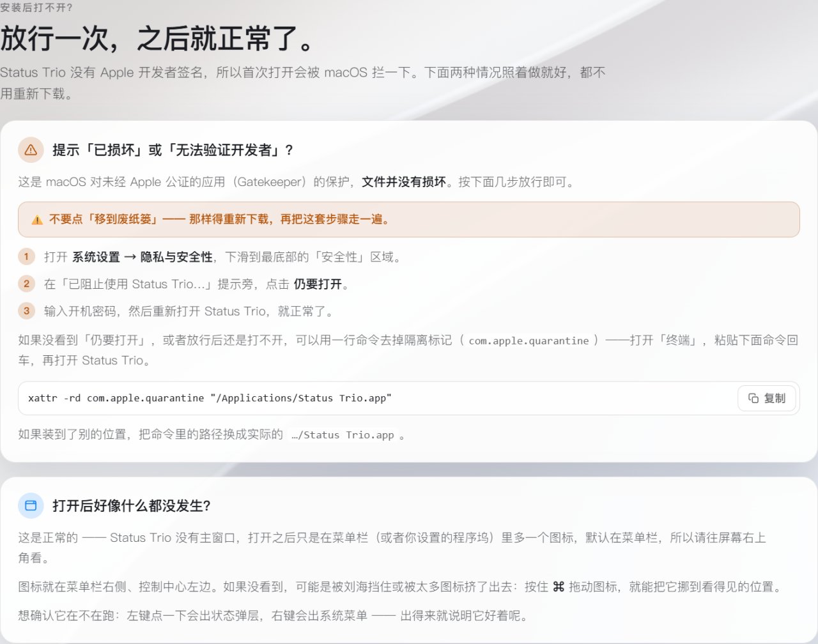Click the ⌘ command symbol in the text
This screenshot has height=644, width=818.
[559, 586]
